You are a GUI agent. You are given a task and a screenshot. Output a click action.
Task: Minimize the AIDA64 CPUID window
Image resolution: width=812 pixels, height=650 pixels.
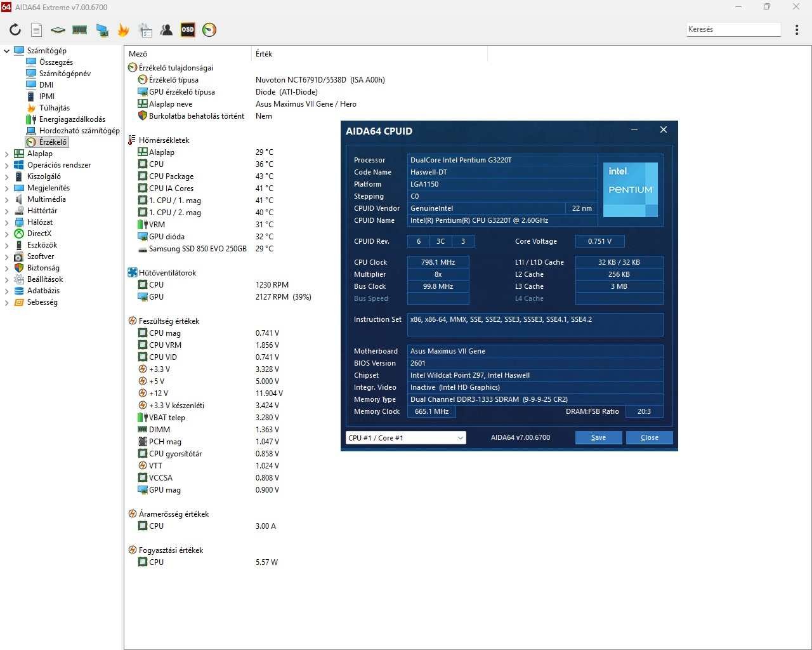coord(634,130)
